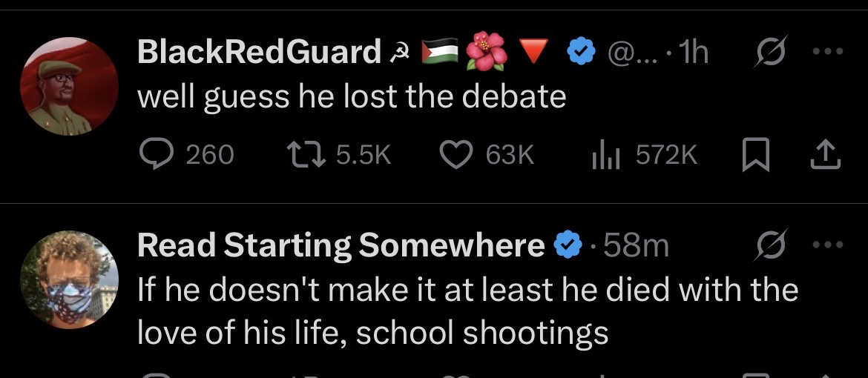Open the post text "well guess he lost the debate"

352,97
